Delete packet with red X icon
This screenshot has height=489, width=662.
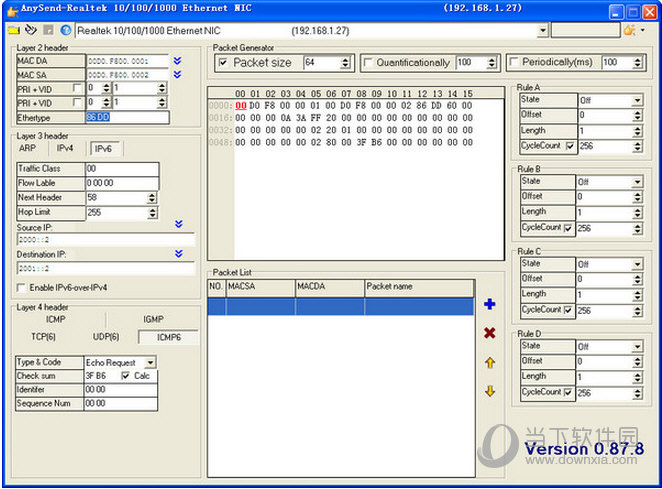coord(490,333)
